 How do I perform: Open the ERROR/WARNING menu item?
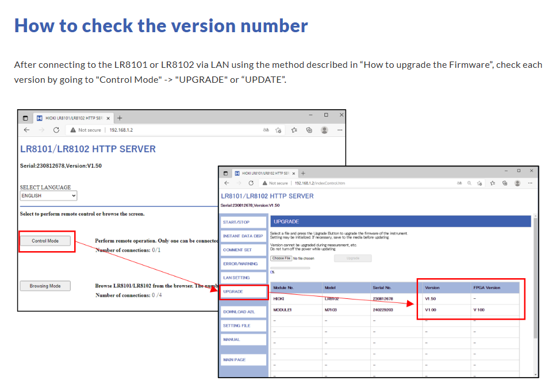tap(243, 264)
